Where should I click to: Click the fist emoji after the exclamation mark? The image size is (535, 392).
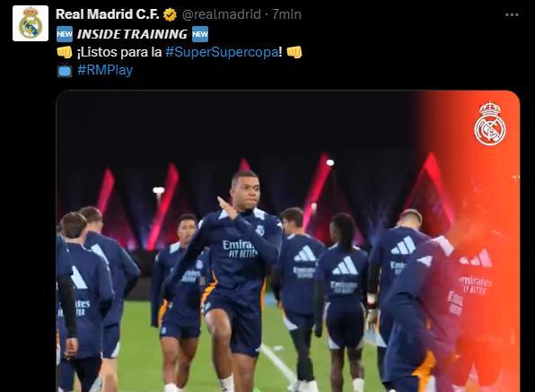pyautogui.click(x=294, y=52)
